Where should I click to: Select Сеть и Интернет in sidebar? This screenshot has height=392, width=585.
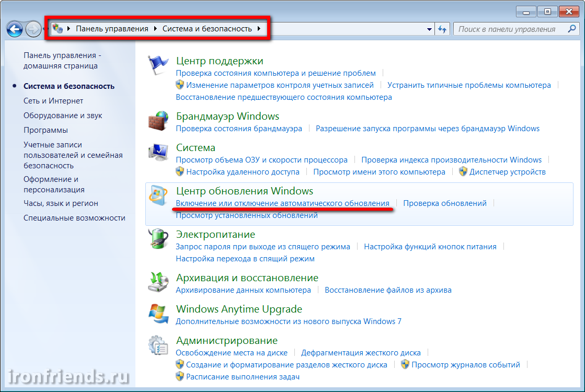click(x=53, y=101)
